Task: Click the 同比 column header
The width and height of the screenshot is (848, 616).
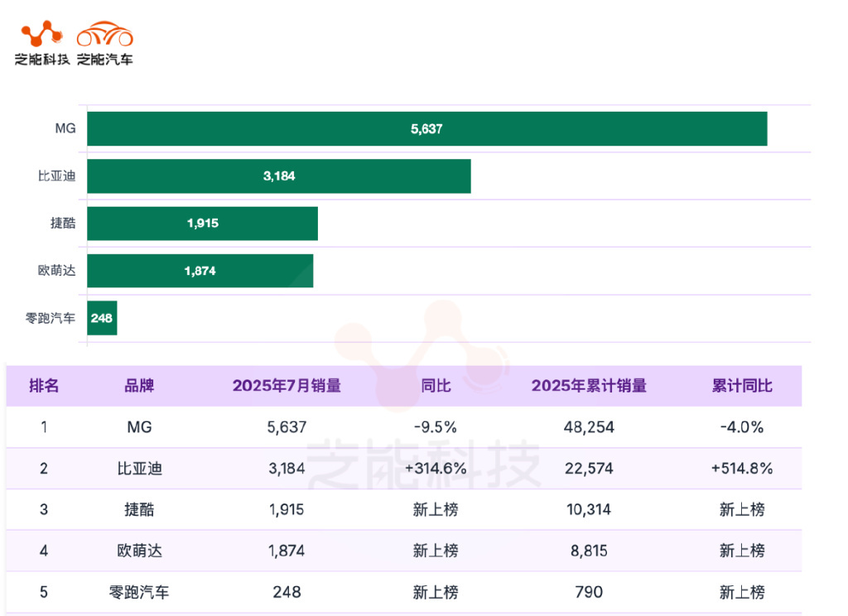Action: (x=436, y=386)
